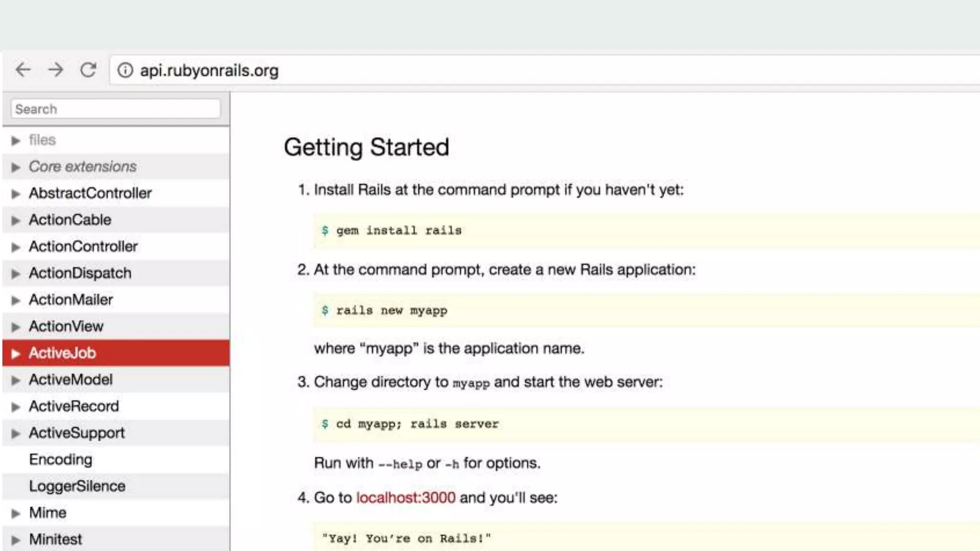Expand the files tree arrow

[x=16, y=140]
